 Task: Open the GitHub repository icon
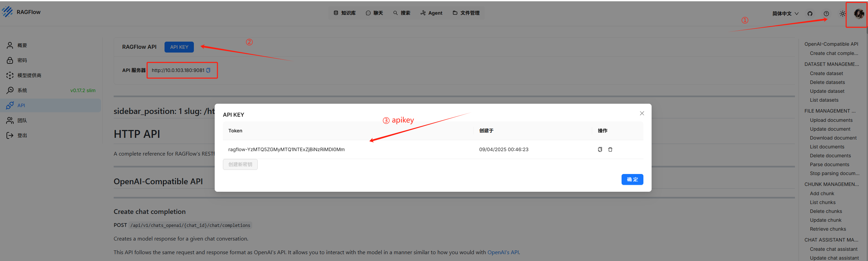click(810, 14)
